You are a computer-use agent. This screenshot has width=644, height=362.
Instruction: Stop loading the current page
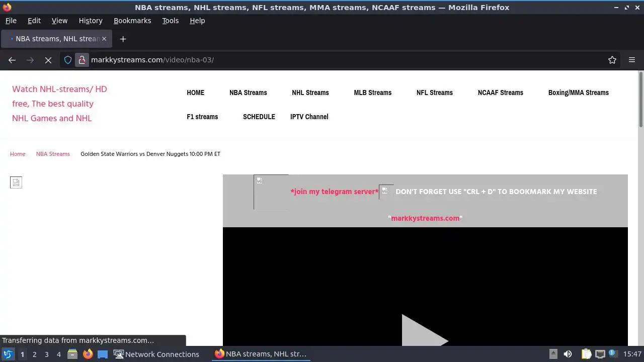(48, 60)
